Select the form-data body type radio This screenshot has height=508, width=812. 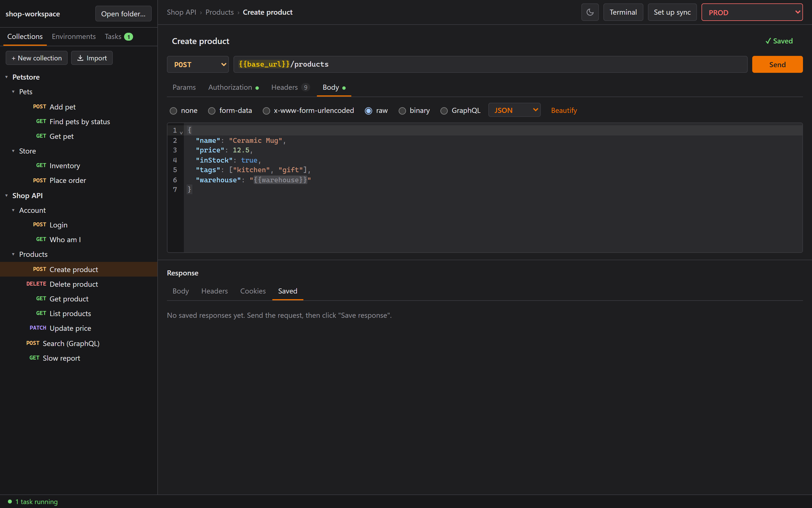[211, 111]
